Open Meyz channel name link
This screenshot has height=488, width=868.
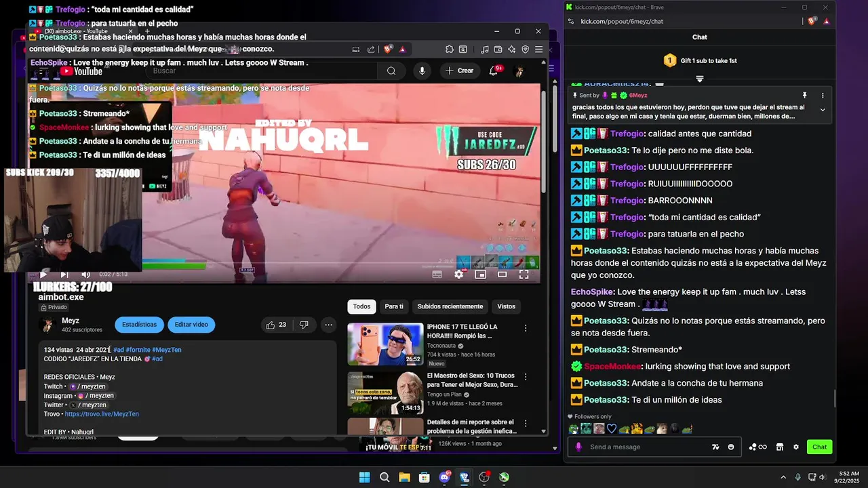[71, 321]
